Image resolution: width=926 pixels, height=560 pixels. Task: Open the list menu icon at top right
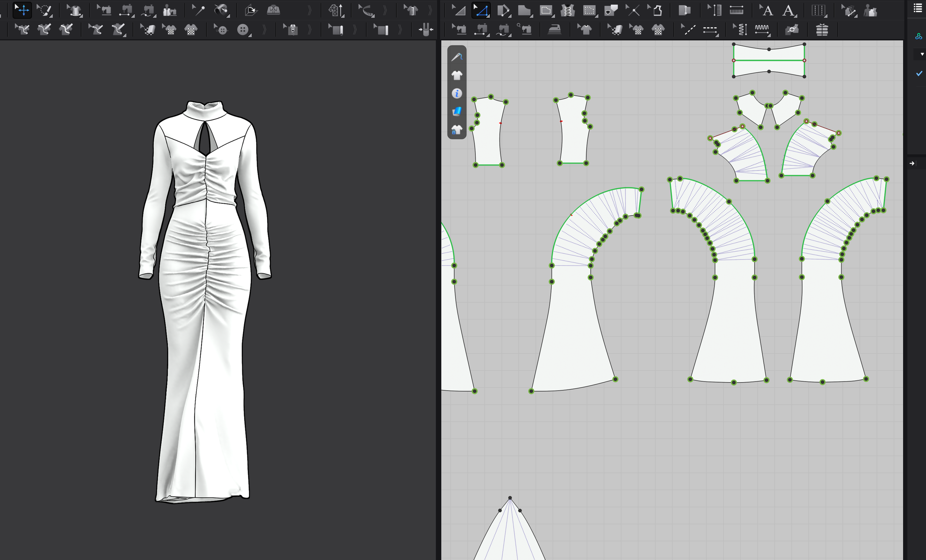click(917, 8)
